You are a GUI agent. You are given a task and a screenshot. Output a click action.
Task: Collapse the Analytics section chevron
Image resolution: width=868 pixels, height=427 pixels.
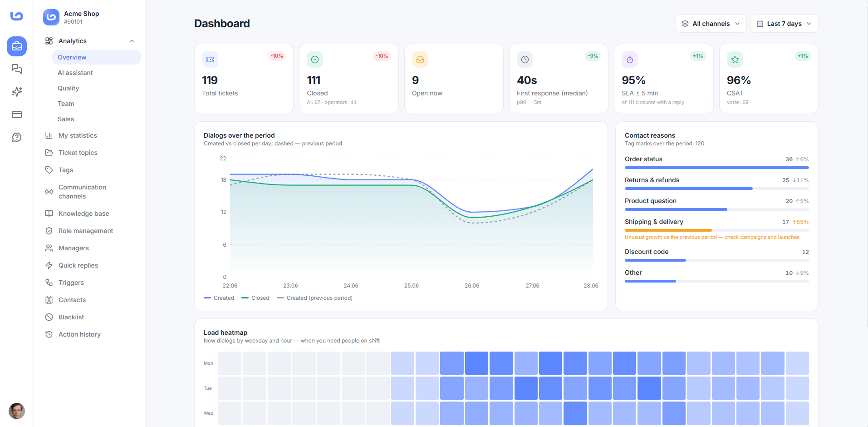[132, 41]
